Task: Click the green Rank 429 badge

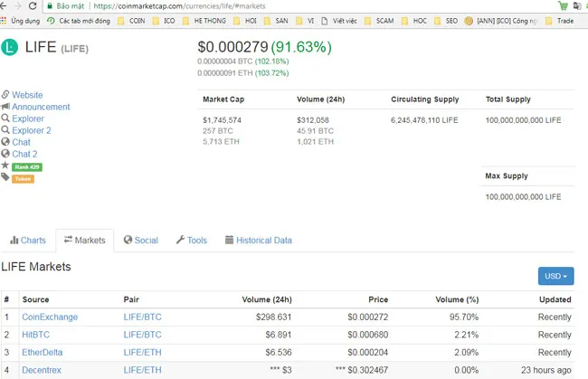Action: pos(27,166)
